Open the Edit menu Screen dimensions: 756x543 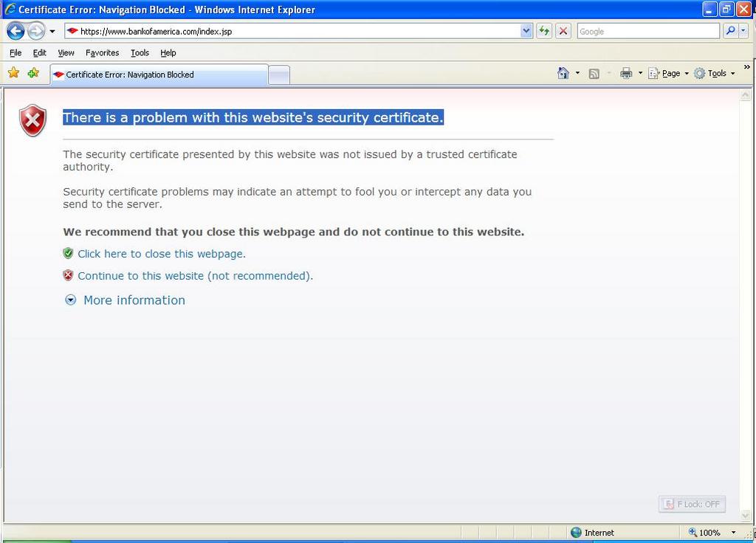[x=40, y=52]
